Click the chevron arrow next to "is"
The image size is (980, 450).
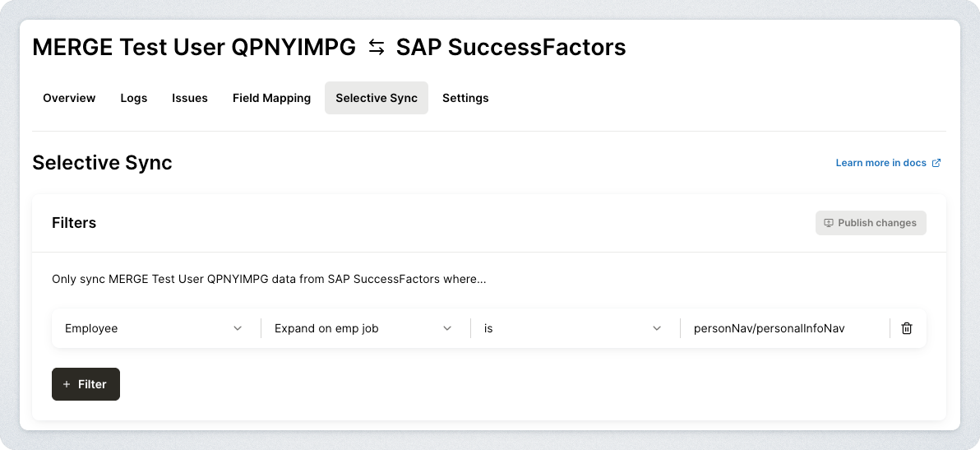click(x=657, y=328)
